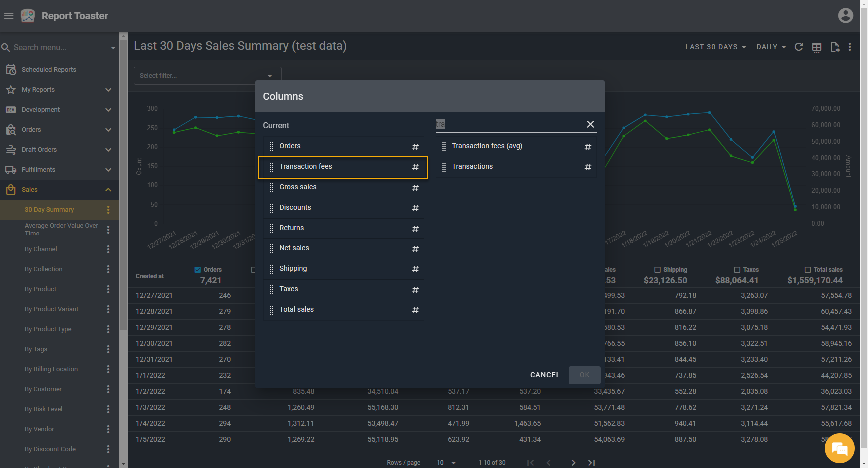Viewport: 868px width, 468px height.
Task: Click drag handle beside Transactions column
Action: pos(444,167)
